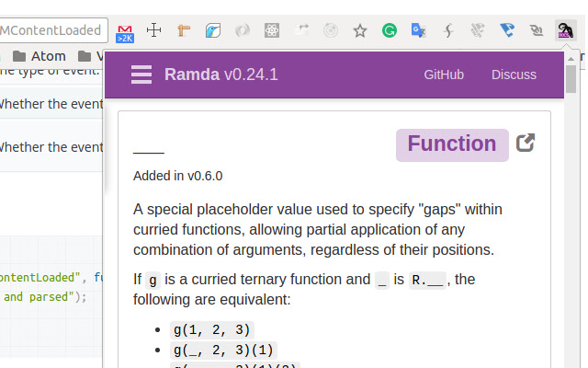Click the Ramda docs ram extension icon

point(566,30)
